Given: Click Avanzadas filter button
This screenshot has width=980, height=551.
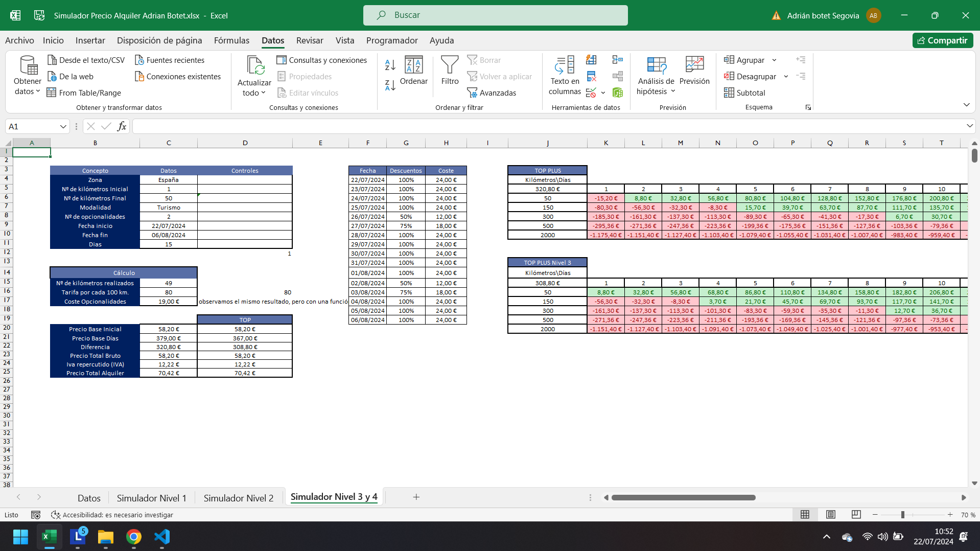Looking at the screenshot, I should tap(492, 93).
